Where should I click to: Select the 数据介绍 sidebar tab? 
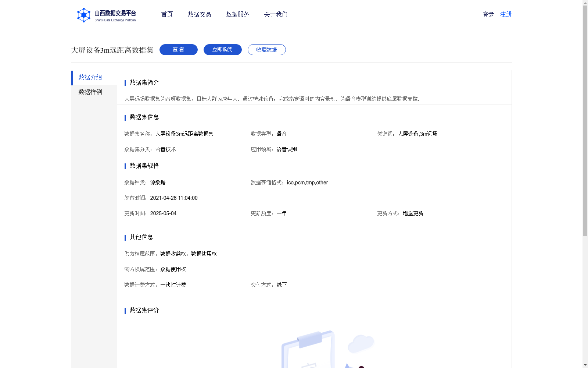pos(94,78)
